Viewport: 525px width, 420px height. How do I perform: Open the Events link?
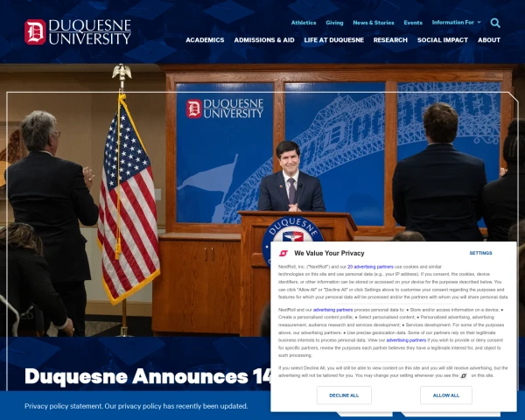413,23
